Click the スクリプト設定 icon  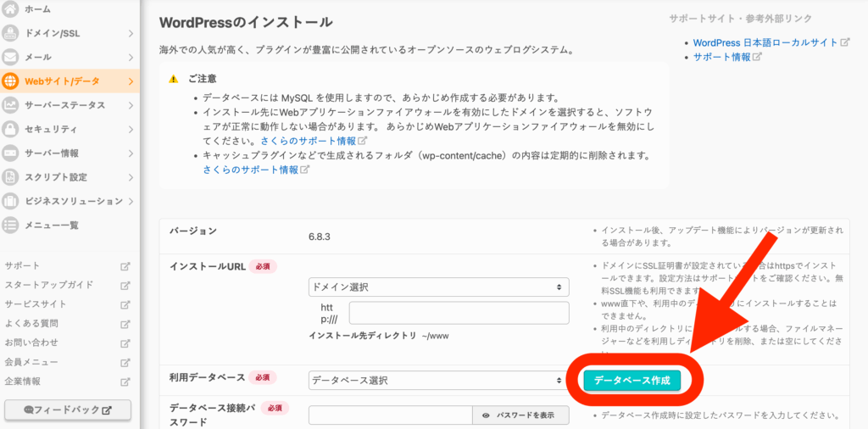(x=11, y=177)
